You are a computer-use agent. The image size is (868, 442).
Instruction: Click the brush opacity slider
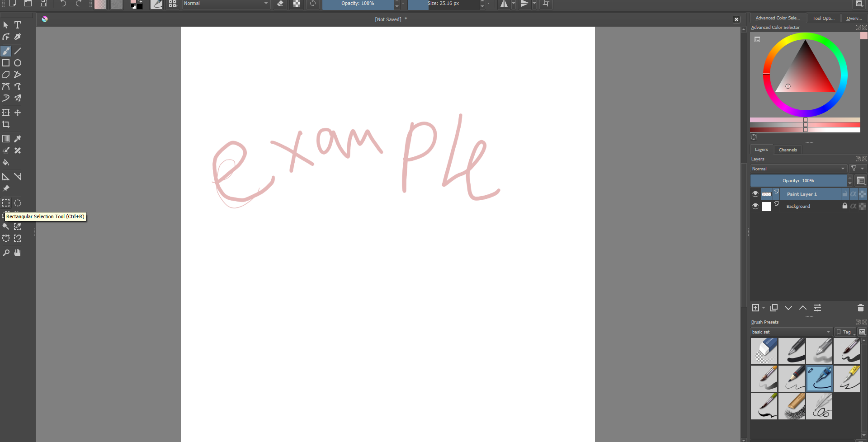[358, 4]
